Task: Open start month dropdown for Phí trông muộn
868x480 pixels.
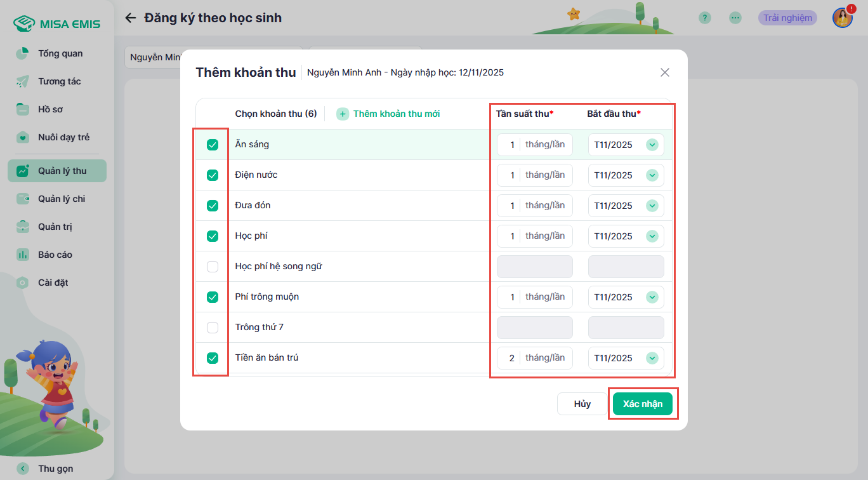Action: click(x=652, y=297)
